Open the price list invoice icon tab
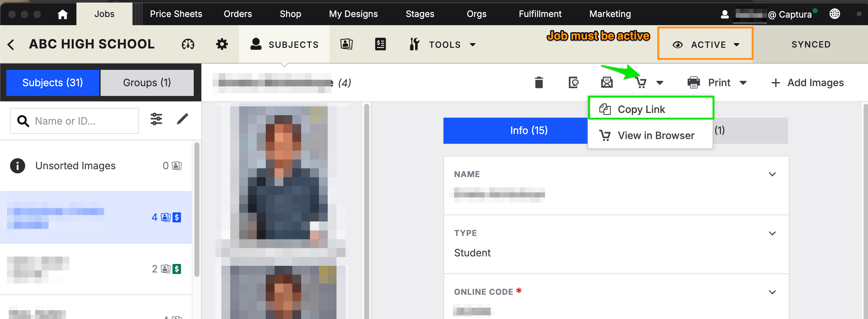The image size is (868, 319). [380, 44]
